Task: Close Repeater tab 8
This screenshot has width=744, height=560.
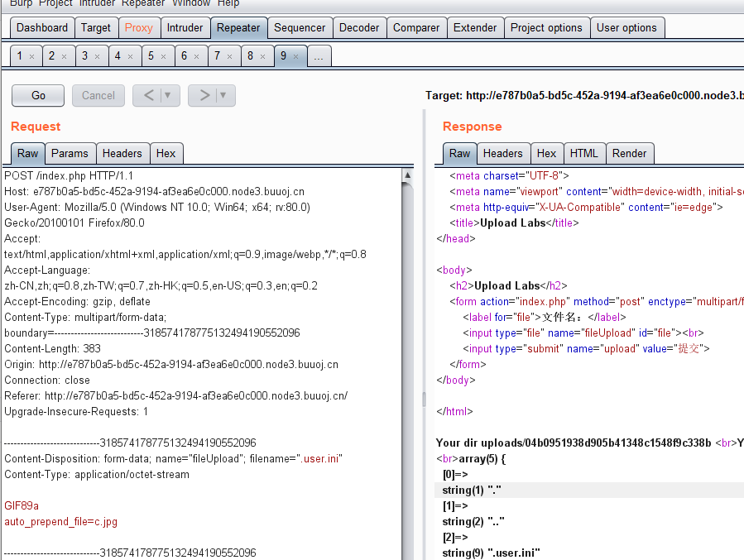Action: pyautogui.click(x=262, y=56)
